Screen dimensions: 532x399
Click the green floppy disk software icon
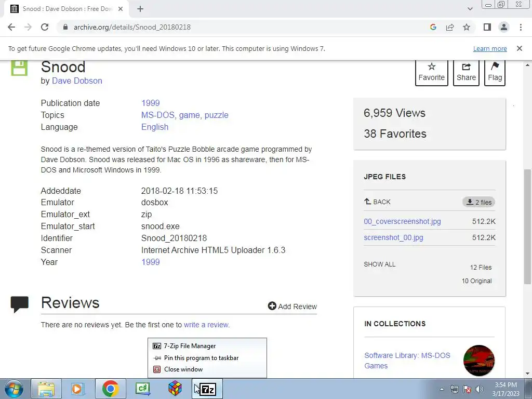pyautogui.click(x=19, y=68)
